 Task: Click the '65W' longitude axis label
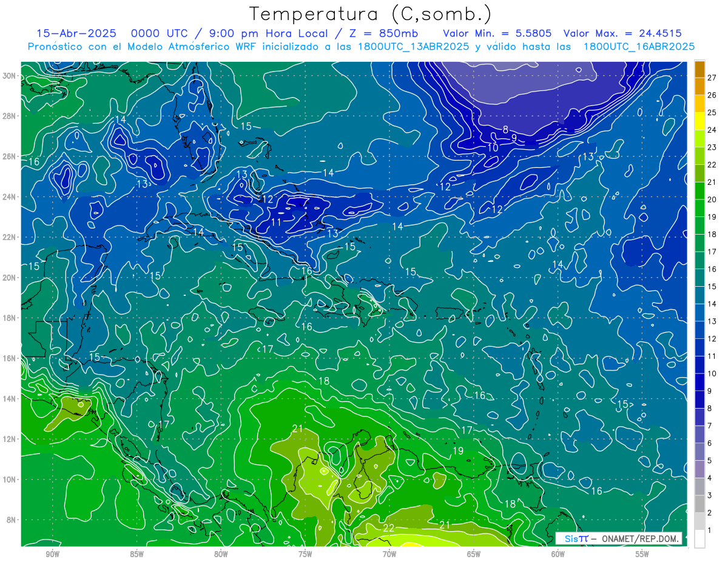474,554
